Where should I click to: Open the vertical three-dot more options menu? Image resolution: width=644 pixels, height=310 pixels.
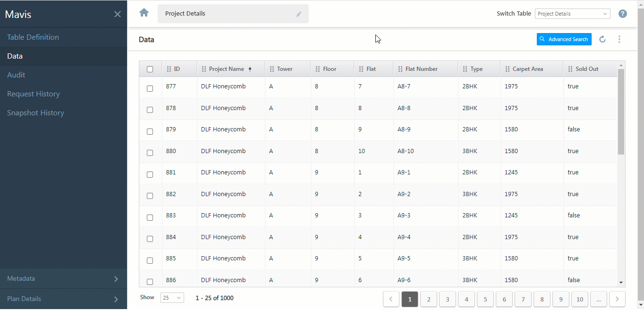point(619,39)
